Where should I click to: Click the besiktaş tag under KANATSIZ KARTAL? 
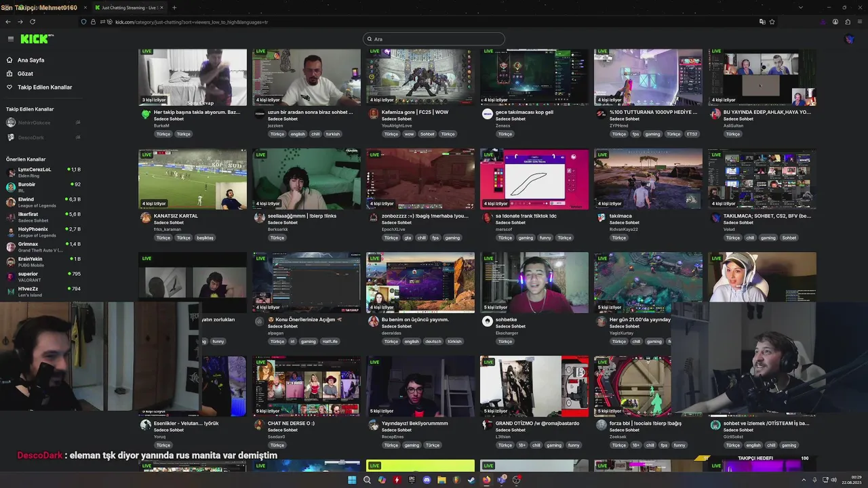click(205, 238)
